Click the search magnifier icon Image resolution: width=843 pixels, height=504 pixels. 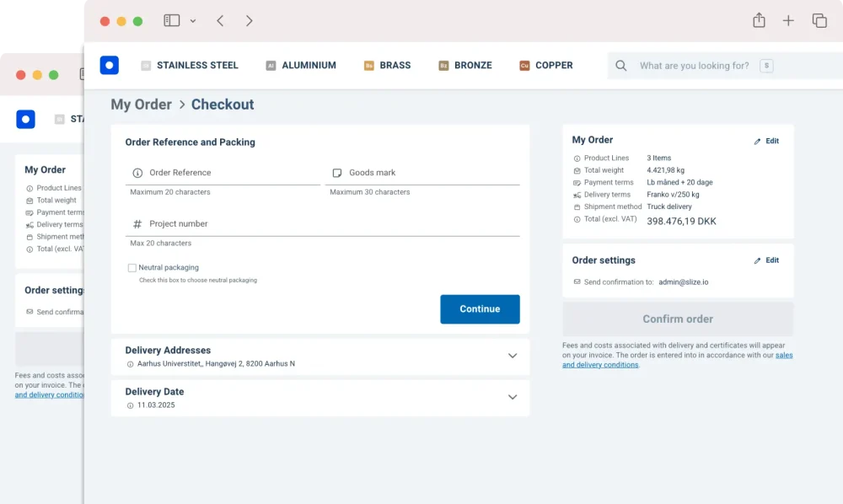(620, 65)
